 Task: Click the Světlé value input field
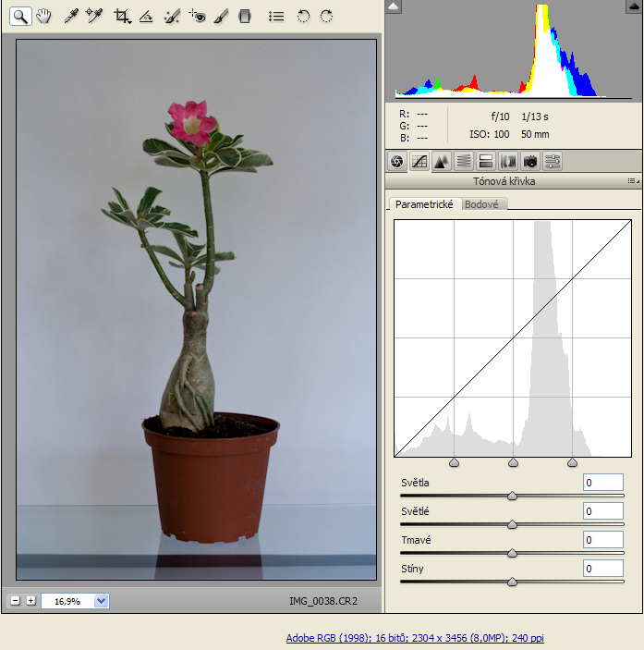[x=603, y=511]
